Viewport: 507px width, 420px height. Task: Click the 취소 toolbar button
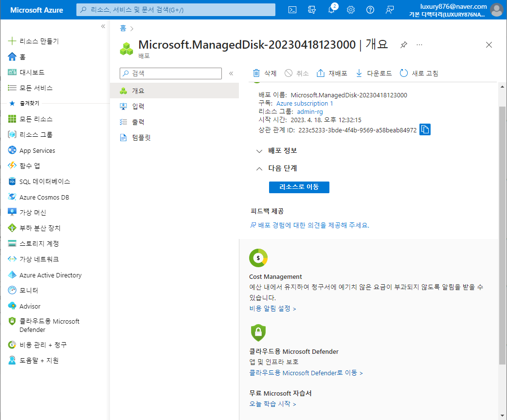[297, 73]
